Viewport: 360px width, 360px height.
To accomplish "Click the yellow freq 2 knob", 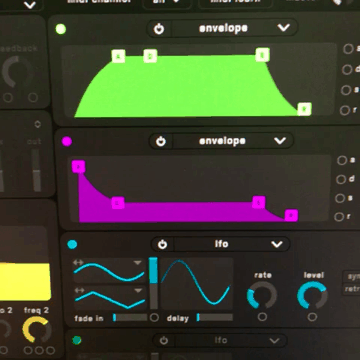I will (x=36, y=330).
